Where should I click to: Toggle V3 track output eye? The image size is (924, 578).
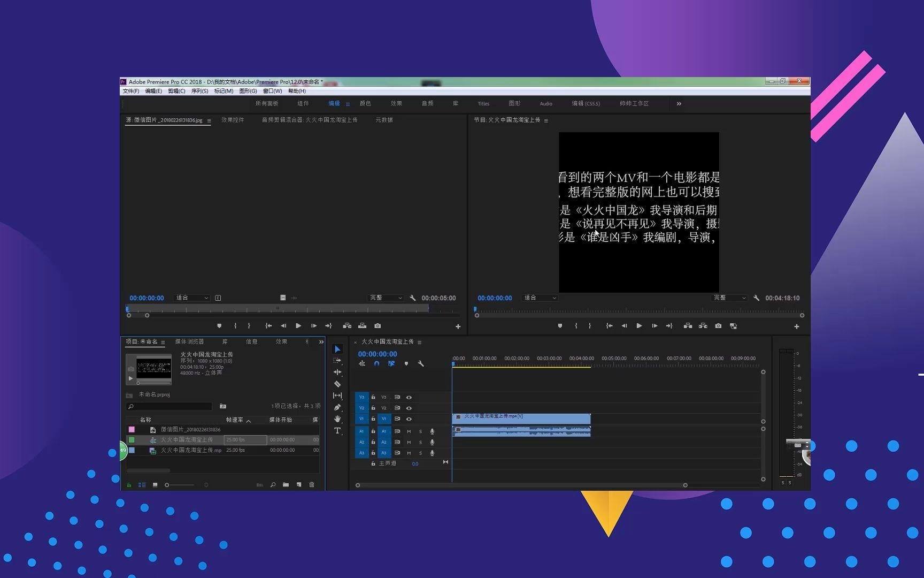[x=409, y=398]
